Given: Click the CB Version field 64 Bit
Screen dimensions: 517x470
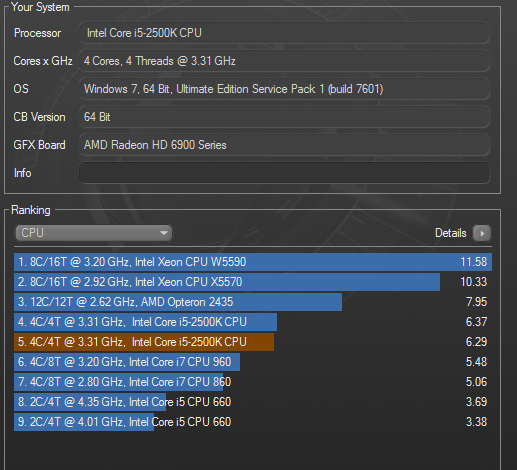Looking at the screenshot, I should pyautogui.click(x=284, y=117).
